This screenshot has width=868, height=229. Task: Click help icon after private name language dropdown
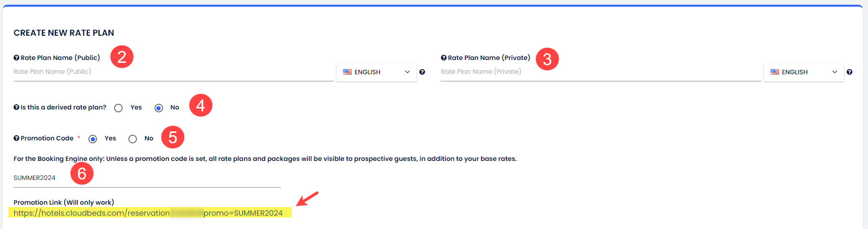click(849, 72)
